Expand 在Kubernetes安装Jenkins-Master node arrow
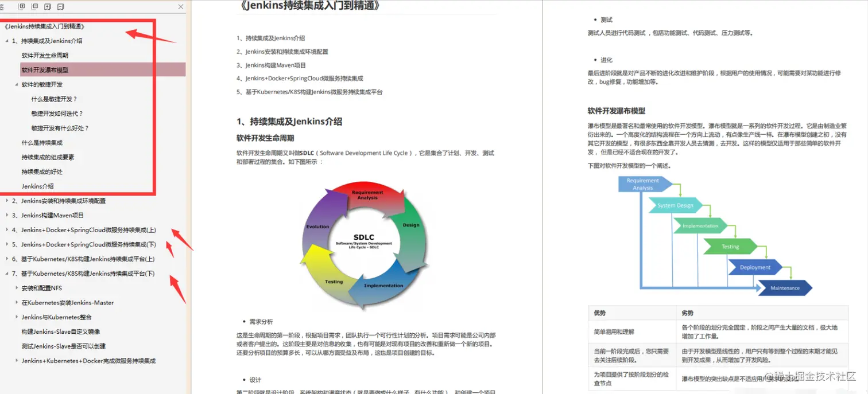Viewport: 868px width, 394px height. tap(17, 303)
